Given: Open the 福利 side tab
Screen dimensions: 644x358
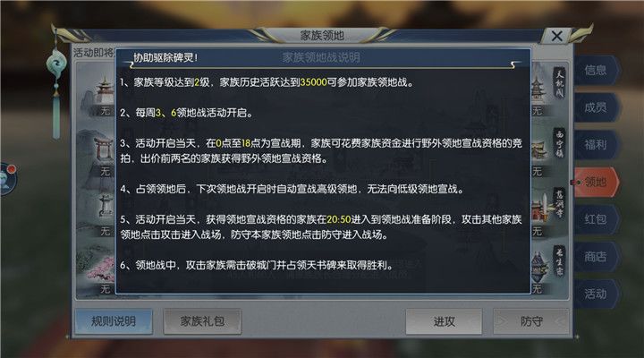Looking at the screenshot, I should (596, 145).
